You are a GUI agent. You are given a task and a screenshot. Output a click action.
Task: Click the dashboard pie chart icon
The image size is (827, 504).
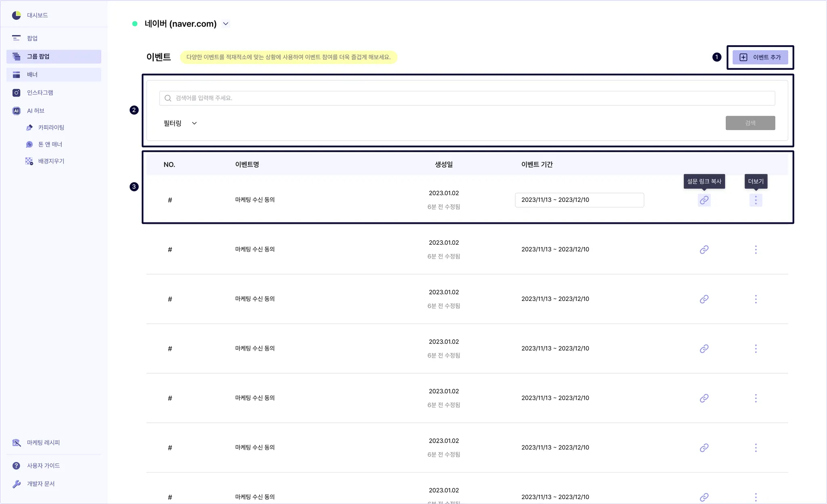16,15
